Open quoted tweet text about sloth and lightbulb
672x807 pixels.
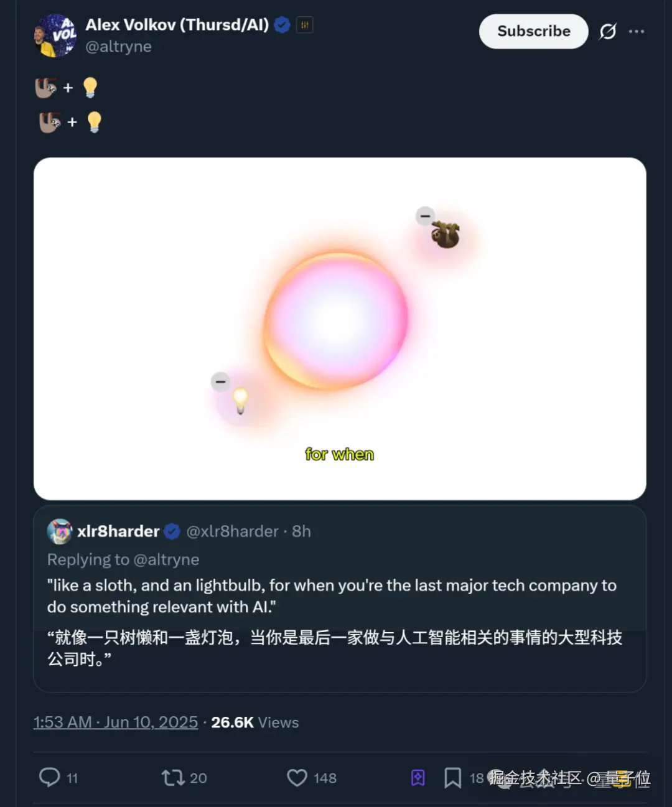click(x=332, y=595)
